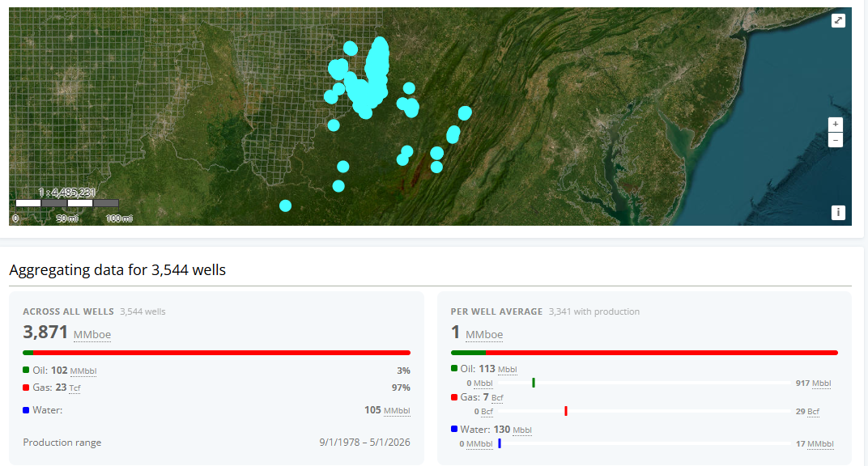868x466 pixels.
Task: Click the Bcf unit next to Gas: 7
Action: coord(497,398)
